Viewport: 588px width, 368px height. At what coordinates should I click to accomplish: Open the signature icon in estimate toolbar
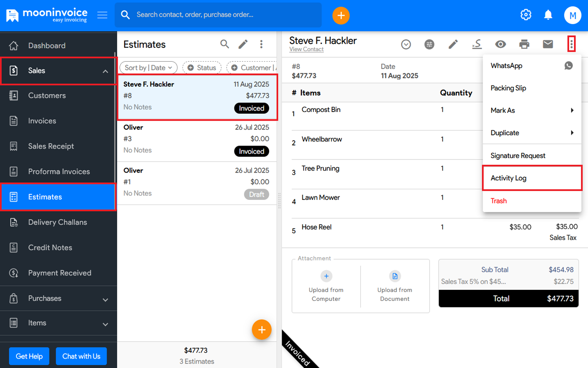point(477,44)
